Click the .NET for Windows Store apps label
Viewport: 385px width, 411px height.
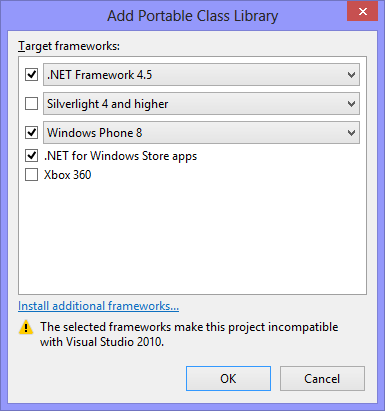[120, 156]
